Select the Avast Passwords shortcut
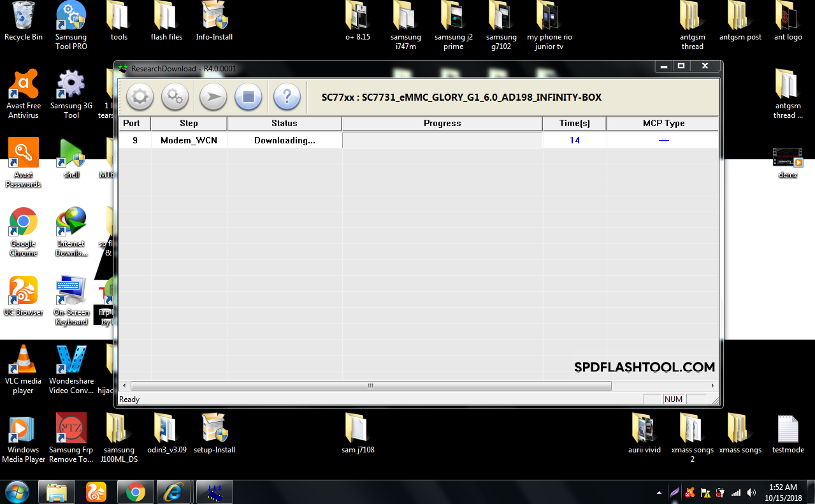The height and width of the screenshot is (504, 815). pos(24,163)
